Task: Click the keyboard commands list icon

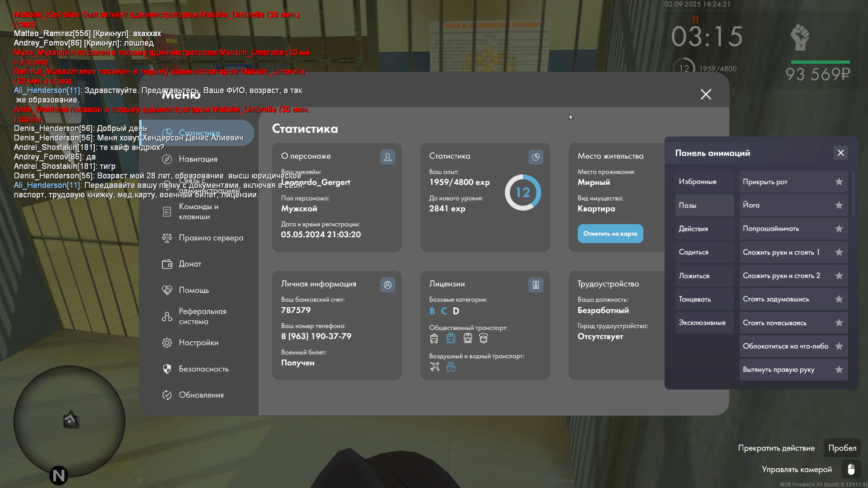Action: click(x=167, y=211)
